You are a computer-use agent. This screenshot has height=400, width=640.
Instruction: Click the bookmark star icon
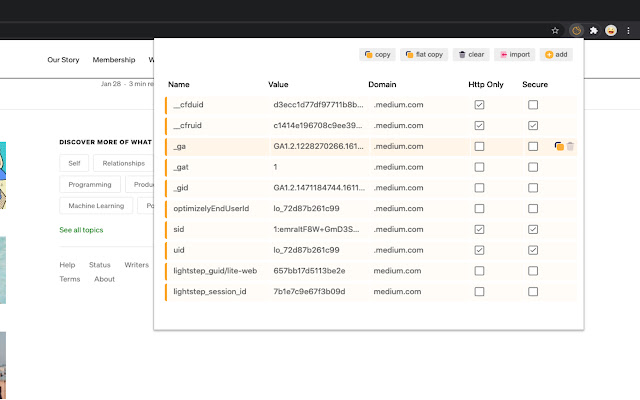pyautogui.click(x=555, y=30)
